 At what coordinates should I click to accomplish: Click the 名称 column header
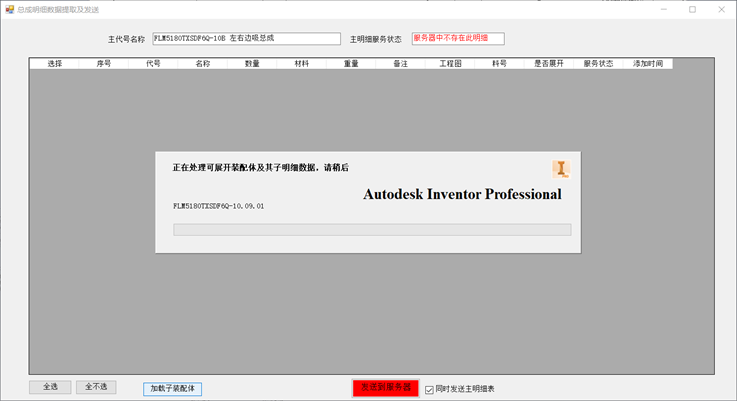pos(203,64)
